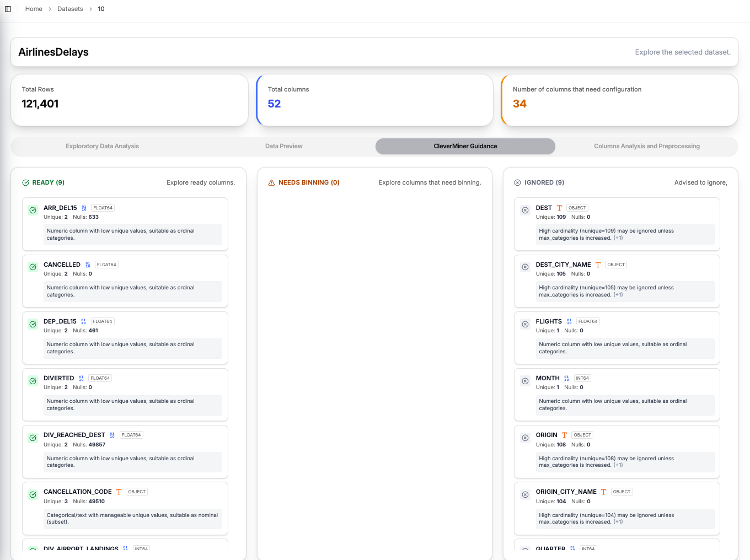Viewport: 750px width, 560px height.
Task: Click the text type icon on CANCELLATION_CODE
Action: (x=118, y=492)
